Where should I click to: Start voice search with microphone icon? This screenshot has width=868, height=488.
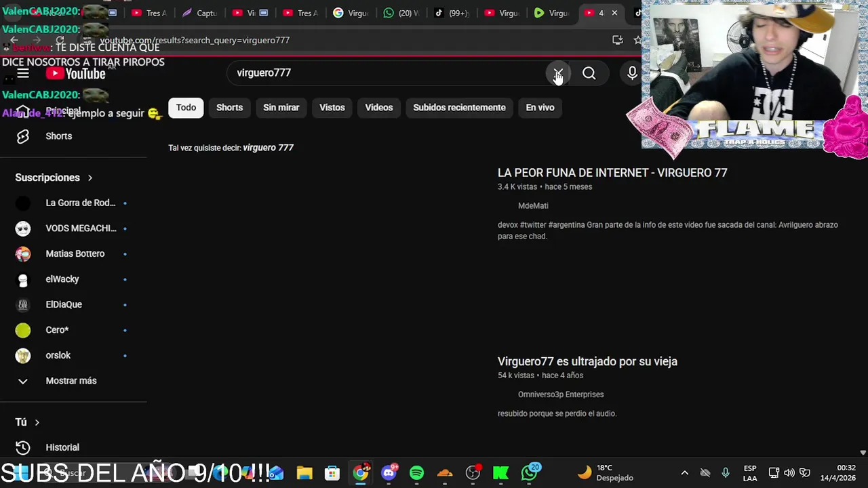[x=632, y=73]
